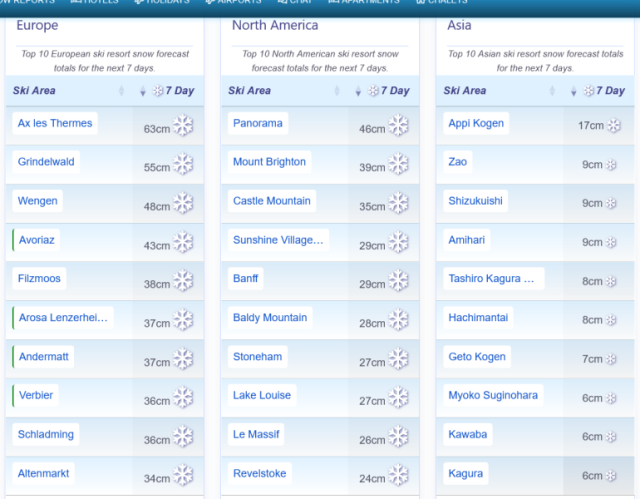The height and width of the screenshot is (499, 640).
Task: Open Myoko Suginohara resort link
Action: (493, 395)
